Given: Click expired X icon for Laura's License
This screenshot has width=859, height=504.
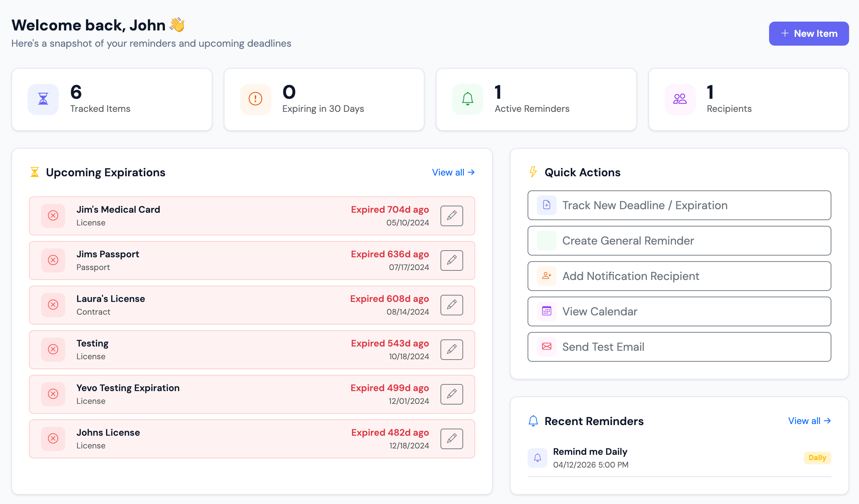Looking at the screenshot, I should (53, 305).
